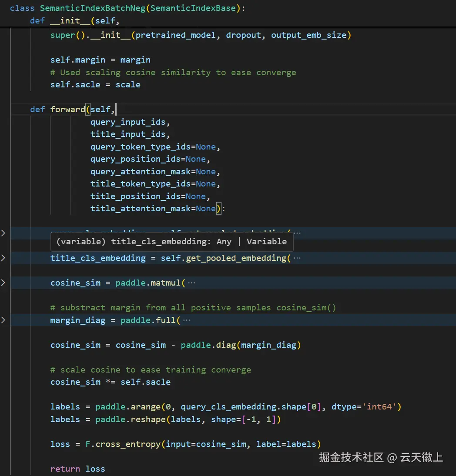The width and height of the screenshot is (456, 476).
Task: Click the F.cross_entropy loss line
Action: [x=186, y=444]
